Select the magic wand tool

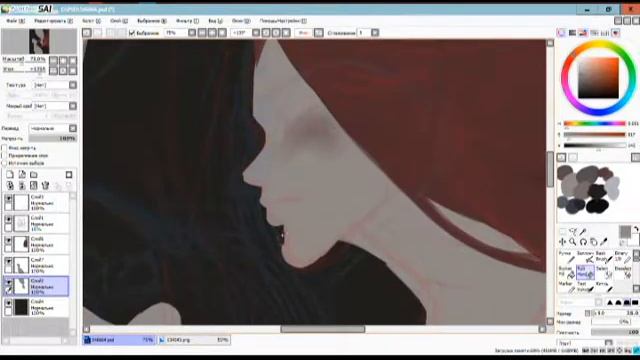[x=583, y=232]
